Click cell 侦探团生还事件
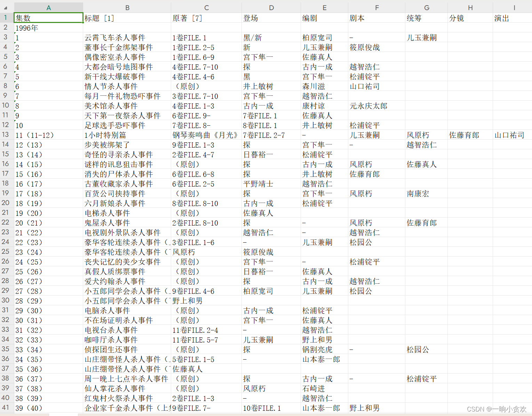This screenshot has width=532, height=416. 127,350
